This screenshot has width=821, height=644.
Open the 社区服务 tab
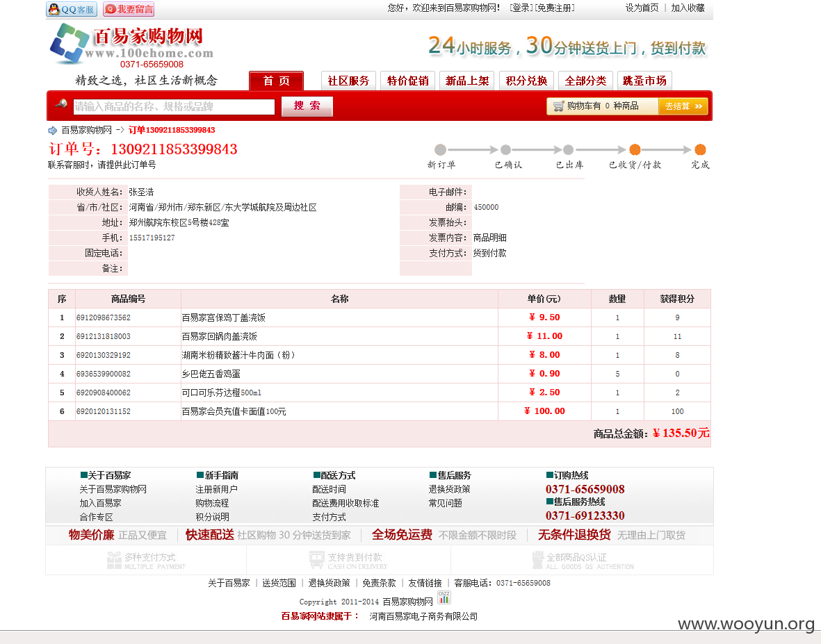point(348,81)
